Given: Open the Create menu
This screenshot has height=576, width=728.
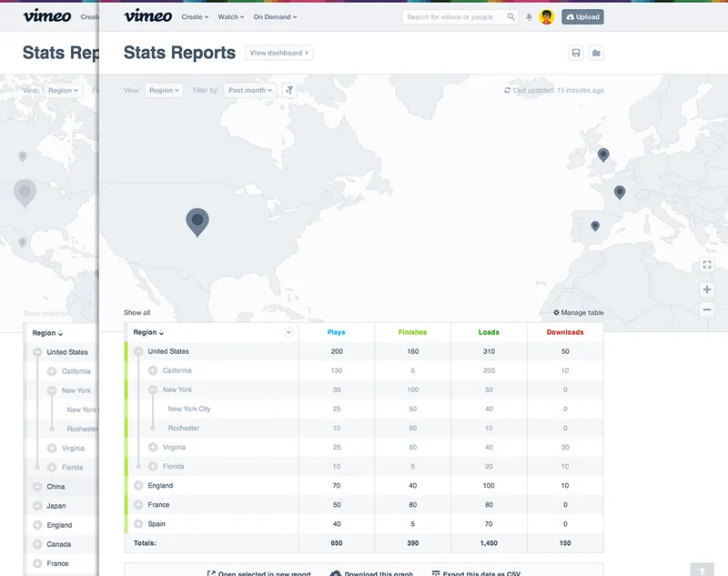Looking at the screenshot, I should 195,16.
